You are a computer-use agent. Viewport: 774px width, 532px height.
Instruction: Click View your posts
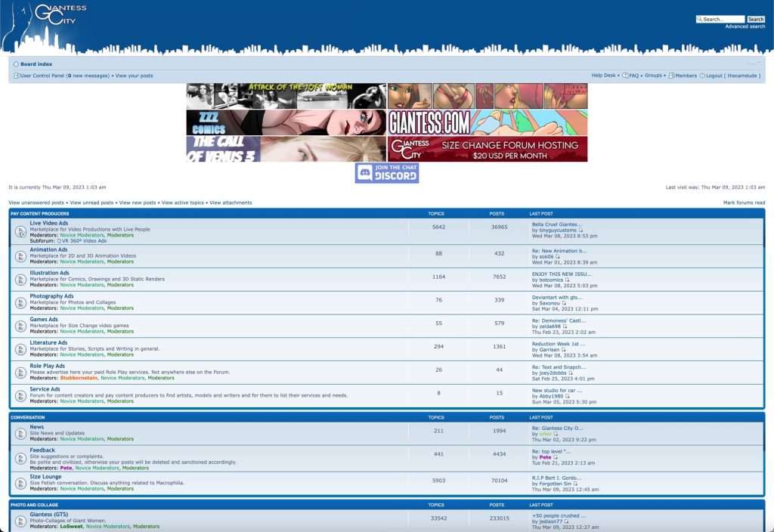click(135, 76)
